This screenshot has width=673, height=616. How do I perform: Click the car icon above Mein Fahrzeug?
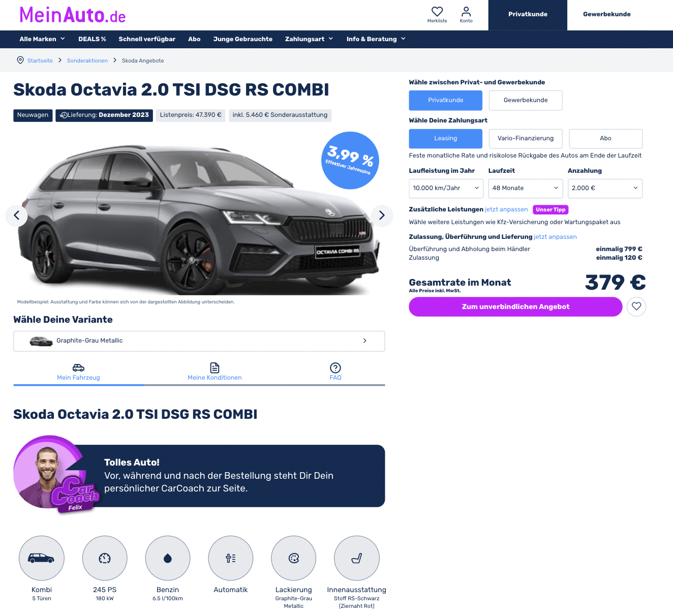click(78, 367)
